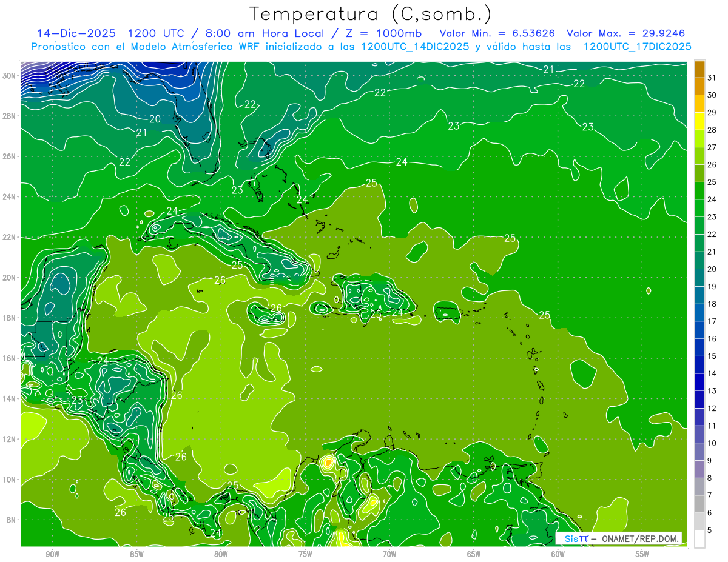Screen dimensions: 728x562
Task: Select the white swatch at the legend bottom
Action: point(699,539)
